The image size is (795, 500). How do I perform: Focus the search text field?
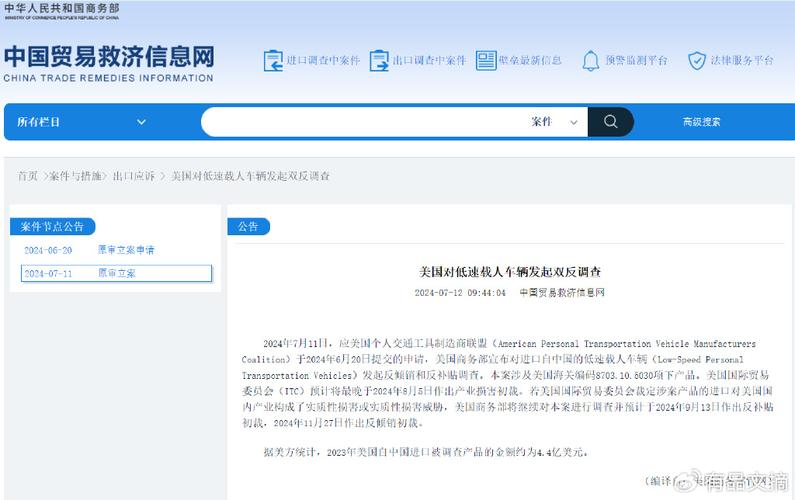[x=363, y=122]
